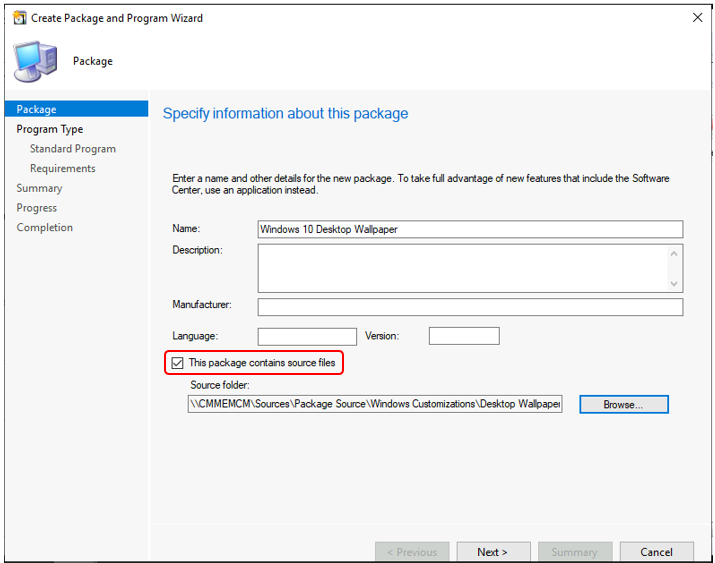The image size is (715, 563).
Task: Select the Completion step in the sidebar
Action: [45, 227]
